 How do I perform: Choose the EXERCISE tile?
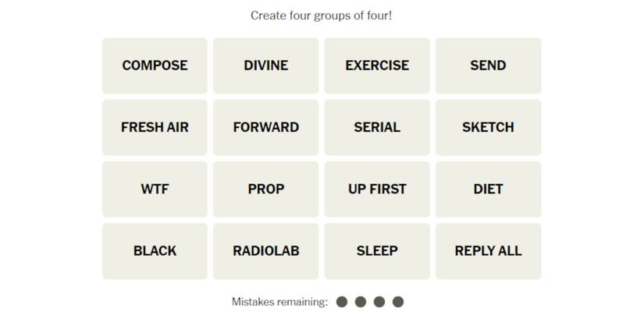(x=377, y=65)
